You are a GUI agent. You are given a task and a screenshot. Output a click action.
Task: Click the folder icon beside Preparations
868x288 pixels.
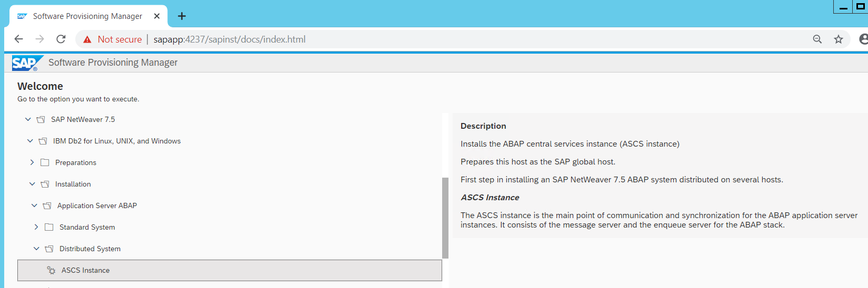click(x=45, y=162)
